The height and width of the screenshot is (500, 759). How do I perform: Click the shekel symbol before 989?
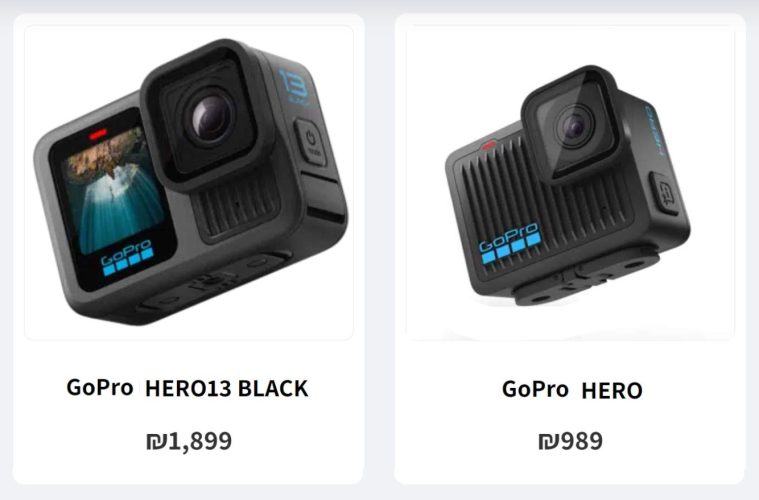[x=548, y=441]
